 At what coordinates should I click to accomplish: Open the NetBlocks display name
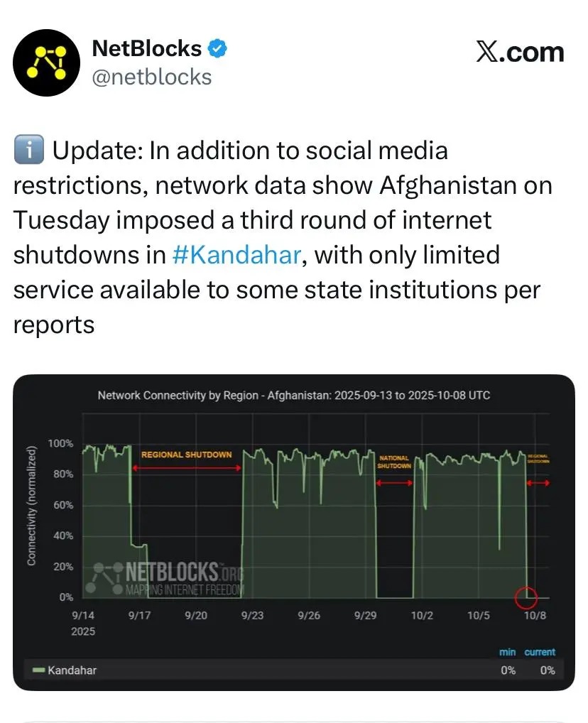tap(147, 49)
